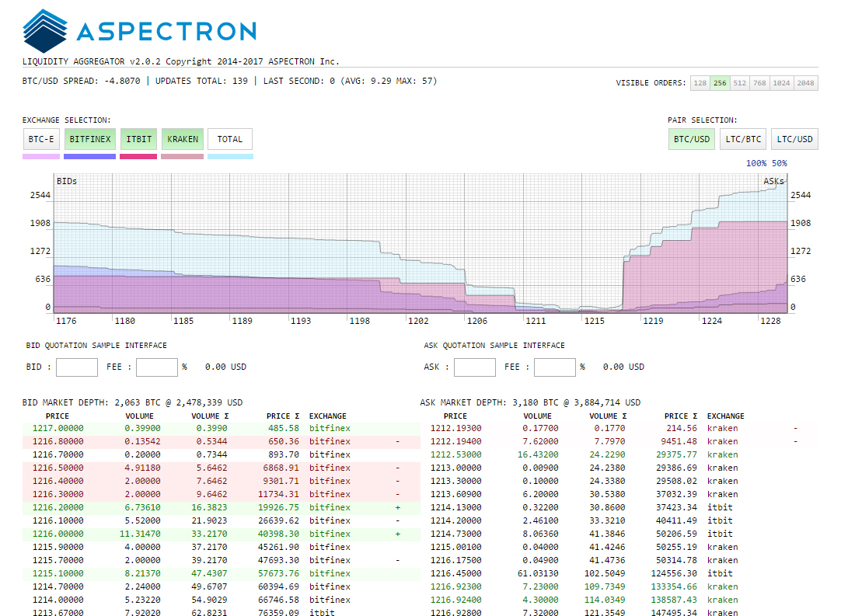Click bid price sum 485.58
841x616 pixels.
click(284, 428)
